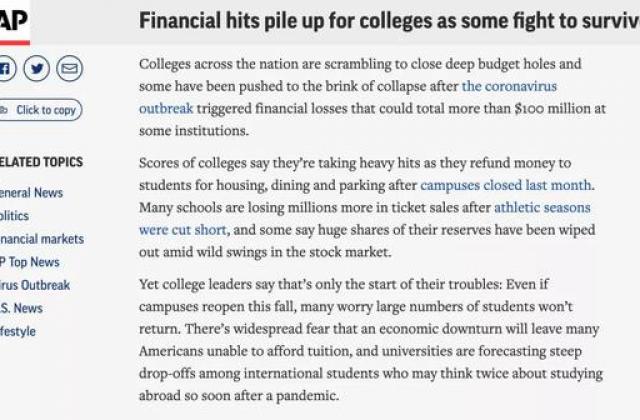Open Politics related topic

click(14, 216)
